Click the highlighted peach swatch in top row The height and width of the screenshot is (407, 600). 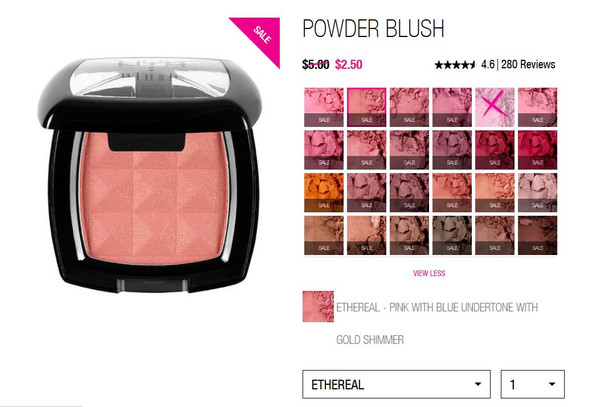tap(367, 107)
